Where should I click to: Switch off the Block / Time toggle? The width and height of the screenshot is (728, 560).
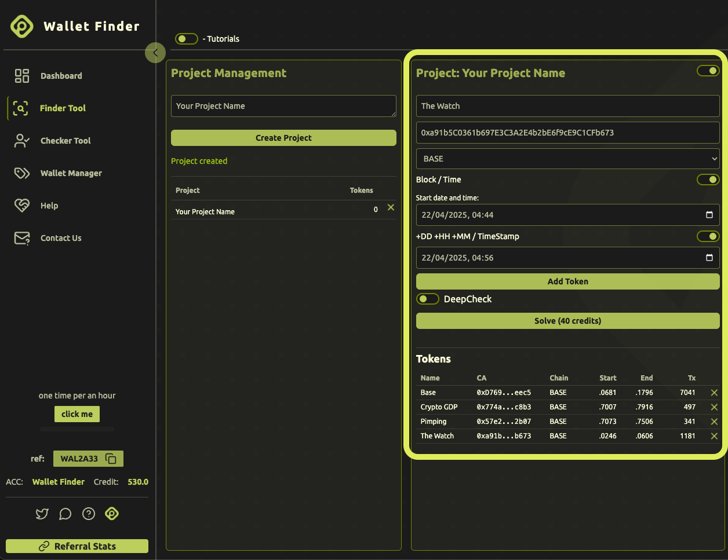click(x=708, y=180)
